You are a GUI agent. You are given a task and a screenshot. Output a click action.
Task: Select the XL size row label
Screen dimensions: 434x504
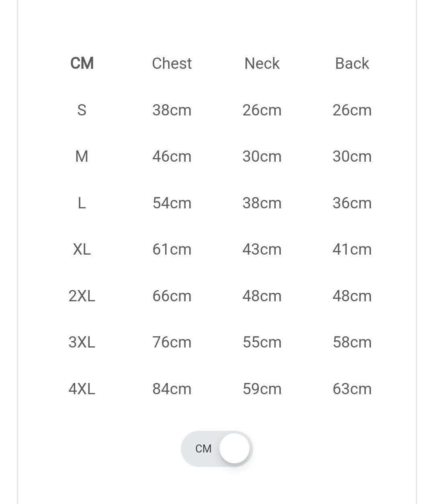pos(82,249)
